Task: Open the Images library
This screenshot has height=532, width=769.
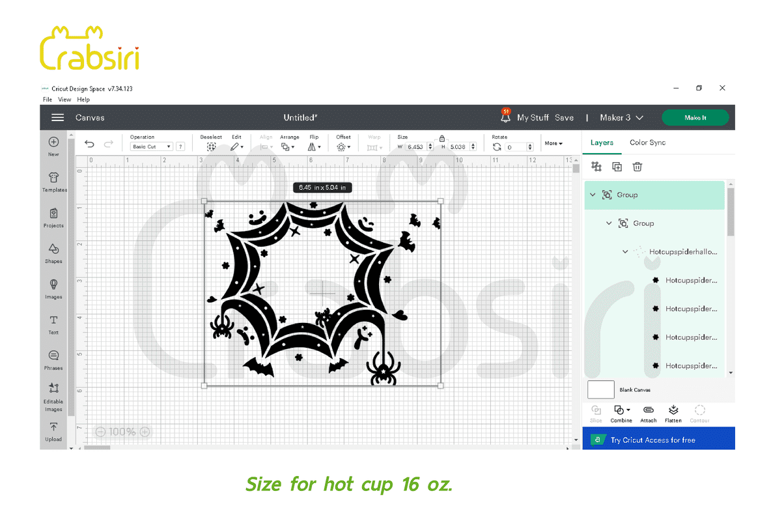Action: (x=53, y=288)
